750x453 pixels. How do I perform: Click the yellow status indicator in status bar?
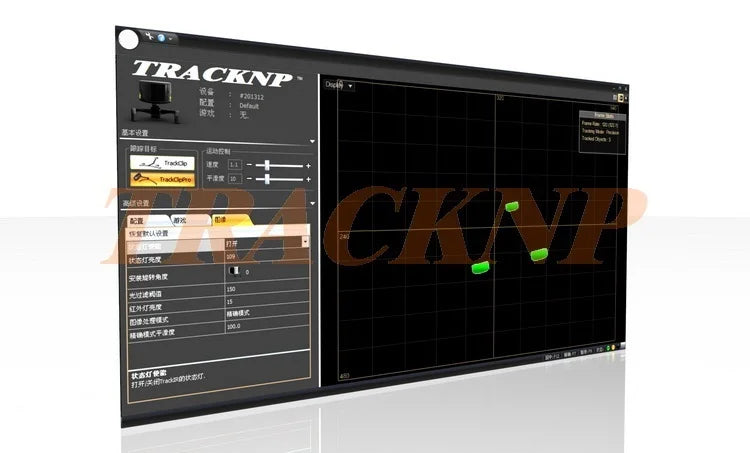[x=613, y=347]
